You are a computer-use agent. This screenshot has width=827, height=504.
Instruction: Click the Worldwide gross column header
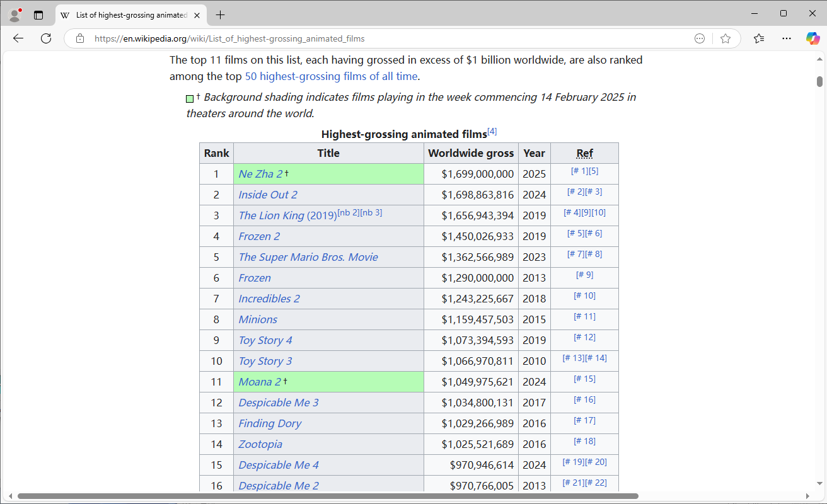click(x=471, y=153)
